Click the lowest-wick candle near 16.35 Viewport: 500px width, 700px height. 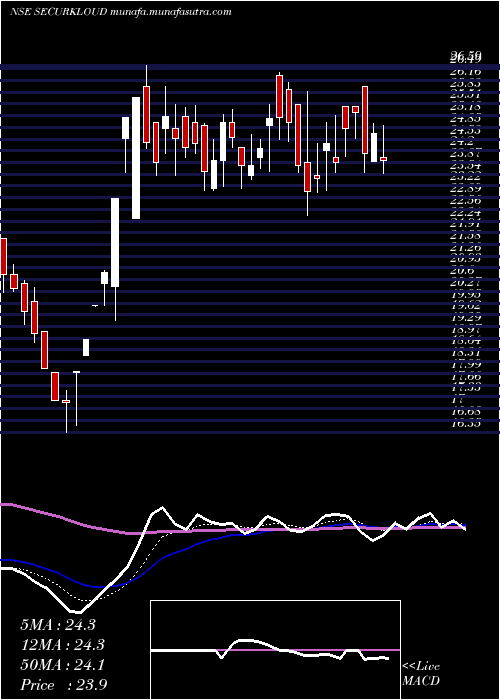(x=66, y=401)
